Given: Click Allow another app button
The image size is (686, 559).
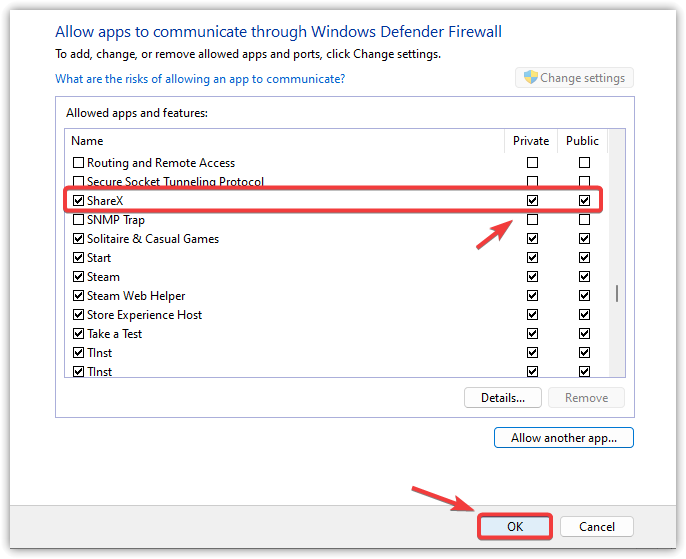Looking at the screenshot, I should pos(564,438).
